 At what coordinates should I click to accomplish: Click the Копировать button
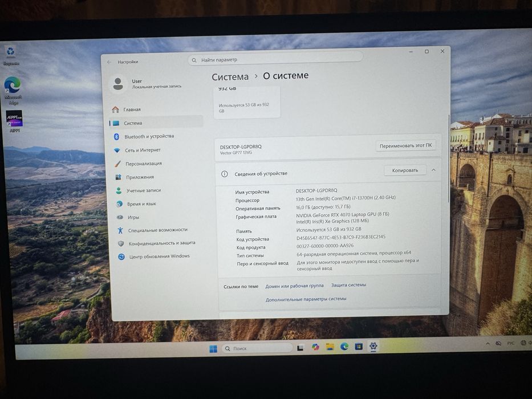(405, 170)
